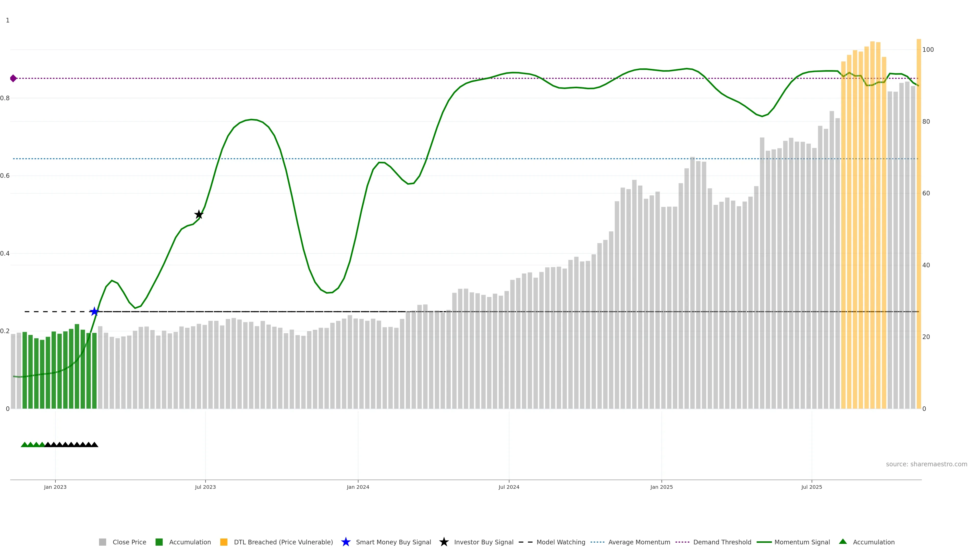Click the orange DTL Breached legend swatch
The image size is (980, 551).
[x=224, y=542]
